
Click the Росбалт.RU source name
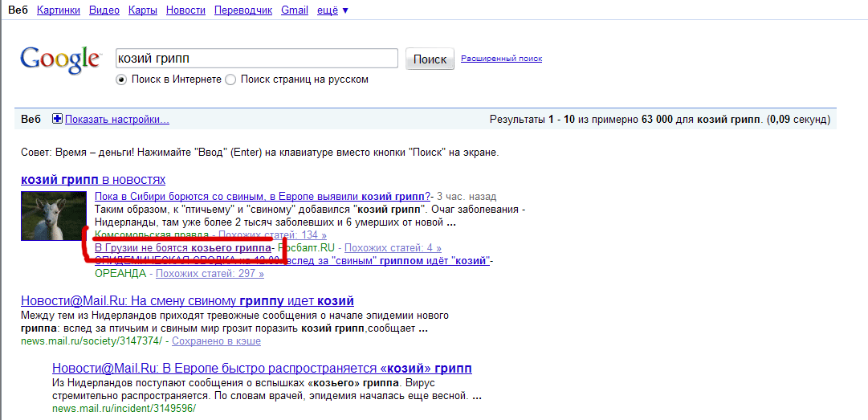[x=306, y=248]
